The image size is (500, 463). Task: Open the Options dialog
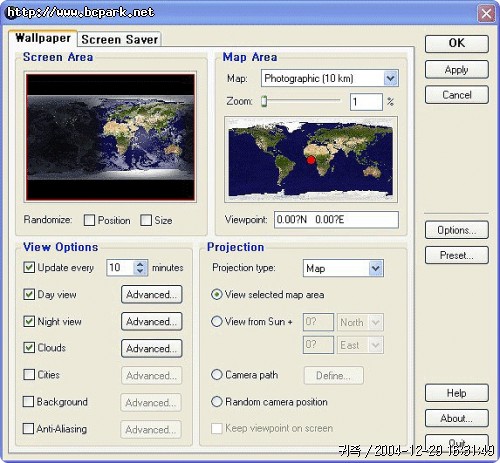click(x=457, y=230)
